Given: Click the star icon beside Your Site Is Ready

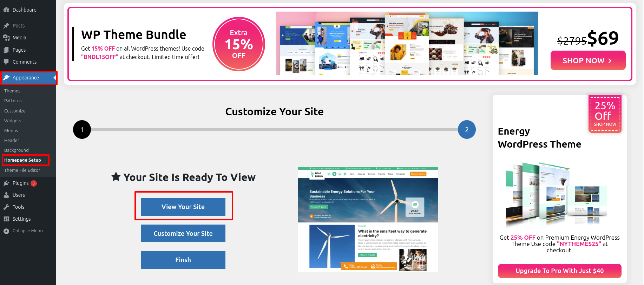Looking at the screenshot, I should (x=116, y=177).
